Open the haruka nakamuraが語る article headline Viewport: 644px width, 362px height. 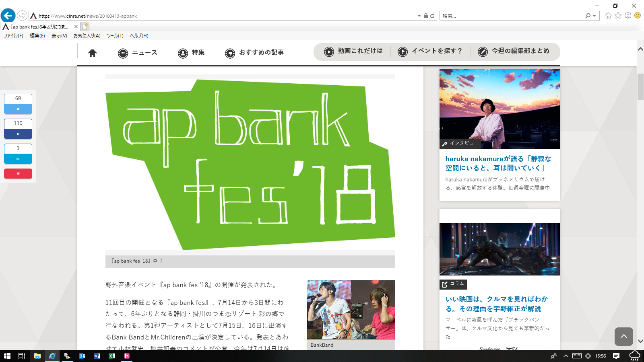(x=498, y=163)
